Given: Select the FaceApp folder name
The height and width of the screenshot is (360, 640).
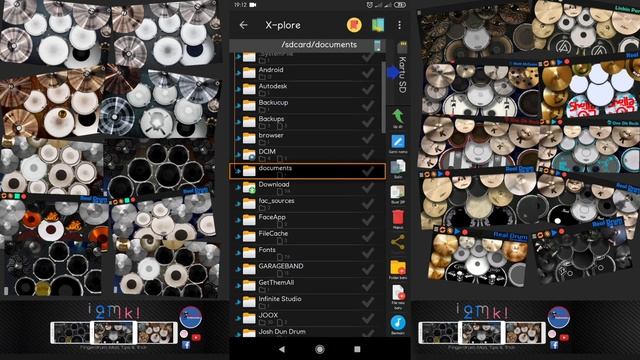Looking at the screenshot, I should coord(272,217).
